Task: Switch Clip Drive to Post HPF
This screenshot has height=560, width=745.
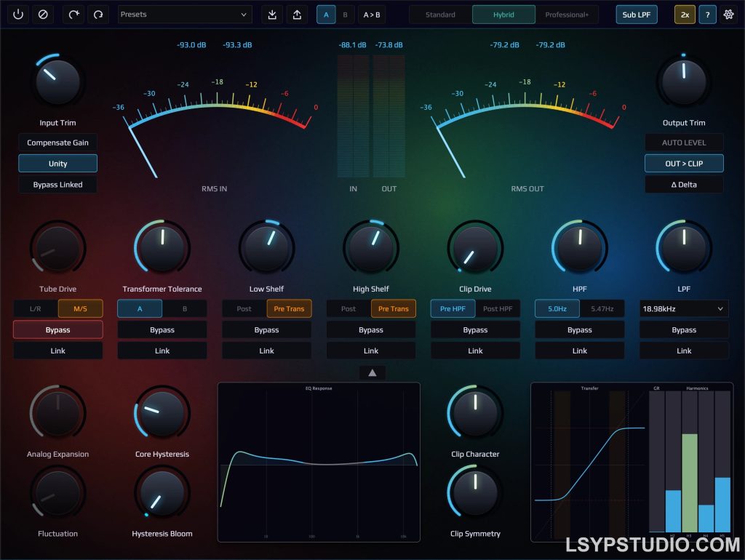Action: (x=498, y=308)
